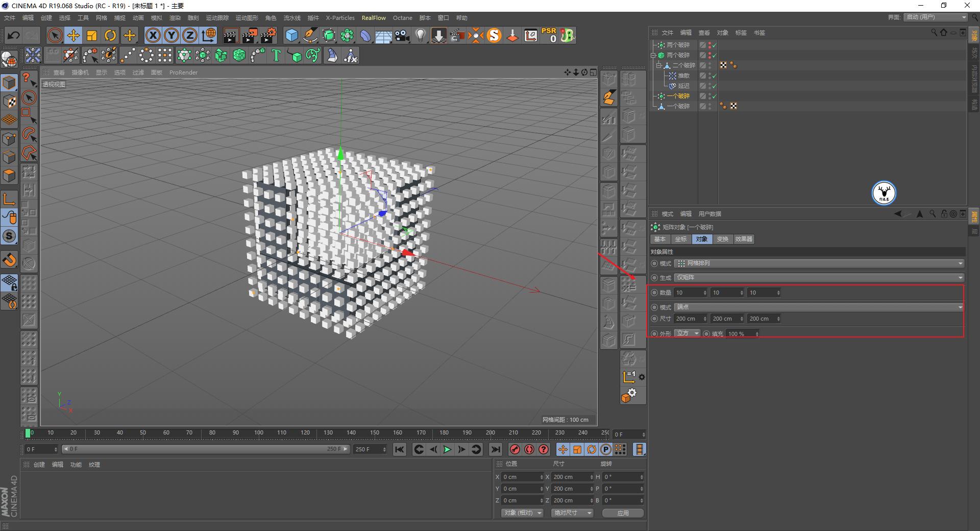980x531 pixels.
Task: Click the 应用 button in coordinates panel
Action: (622, 513)
